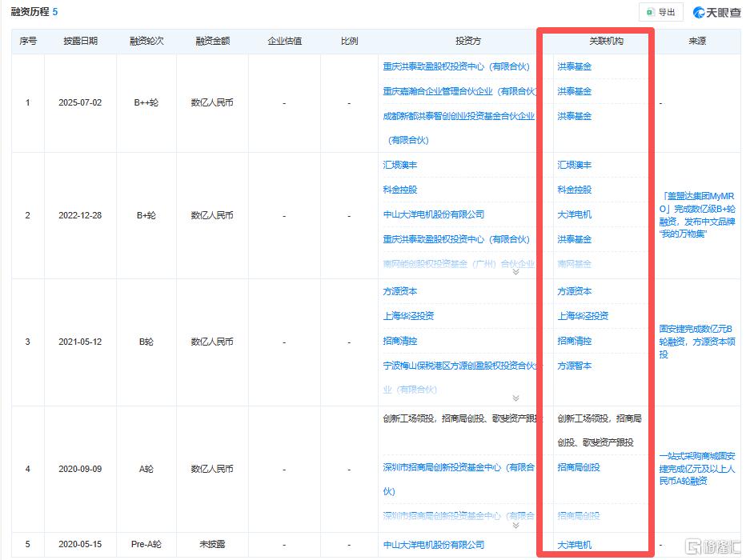746x560 pixels.
Task: Expand investor list in the 2021-05-12 B轮 row
Action: [515, 398]
